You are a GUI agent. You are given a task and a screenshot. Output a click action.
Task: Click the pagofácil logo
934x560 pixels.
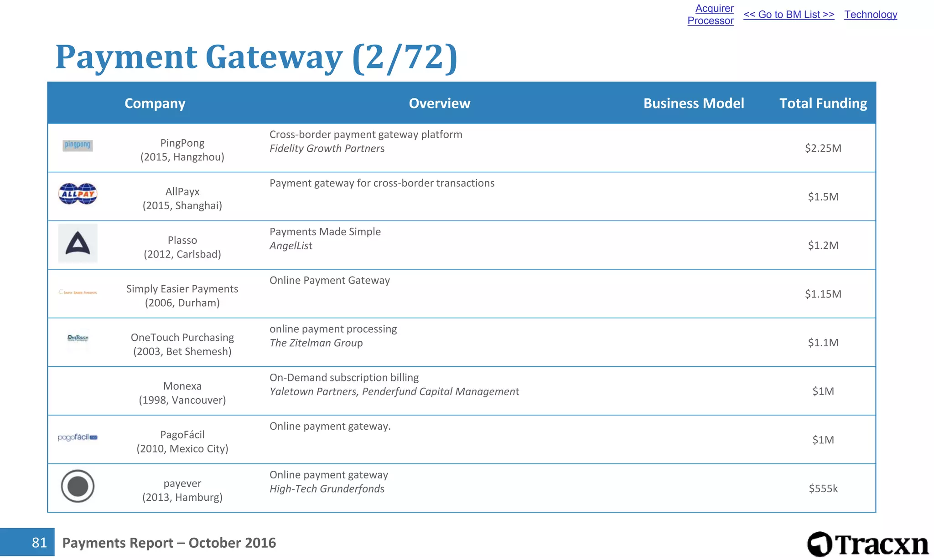click(78, 437)
